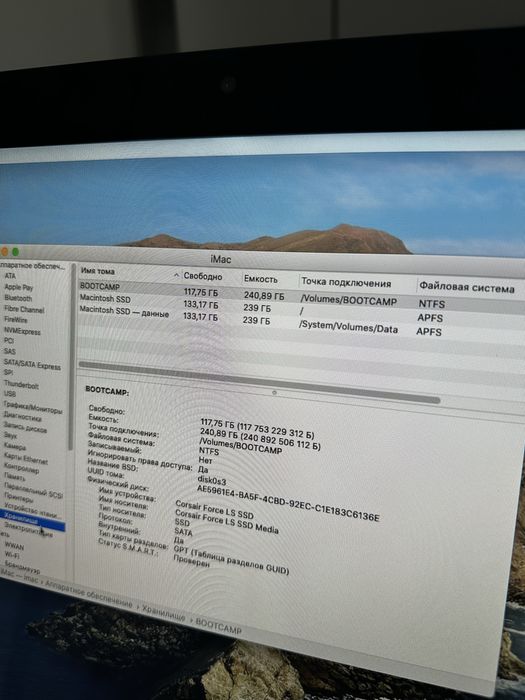
Task: Click the /Volumes/BOOTCAMP mount point cell
Action: click(x=348, y=300)
